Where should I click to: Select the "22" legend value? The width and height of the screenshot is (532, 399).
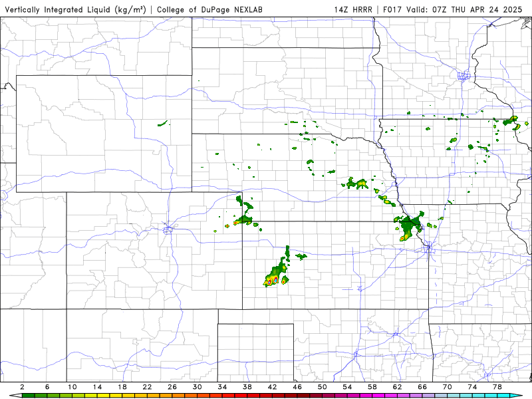[x=147, y=387]
